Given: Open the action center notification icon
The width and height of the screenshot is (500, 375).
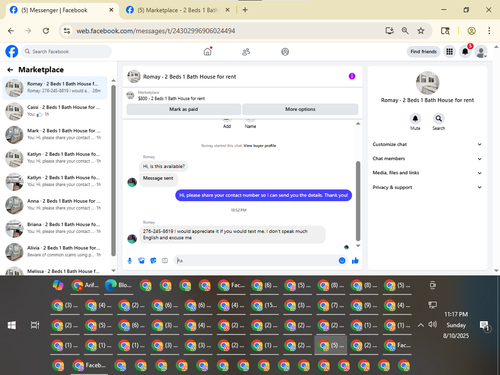Looking at the screenshot, I should click(x=484, y=326).
